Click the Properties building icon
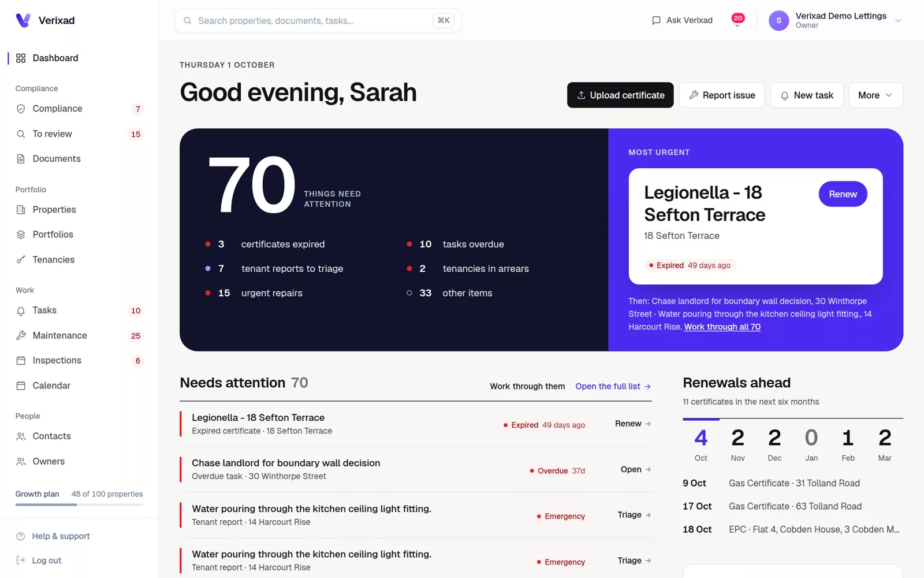The height and width of the screenshot is (578, 924). click(21, 210)
